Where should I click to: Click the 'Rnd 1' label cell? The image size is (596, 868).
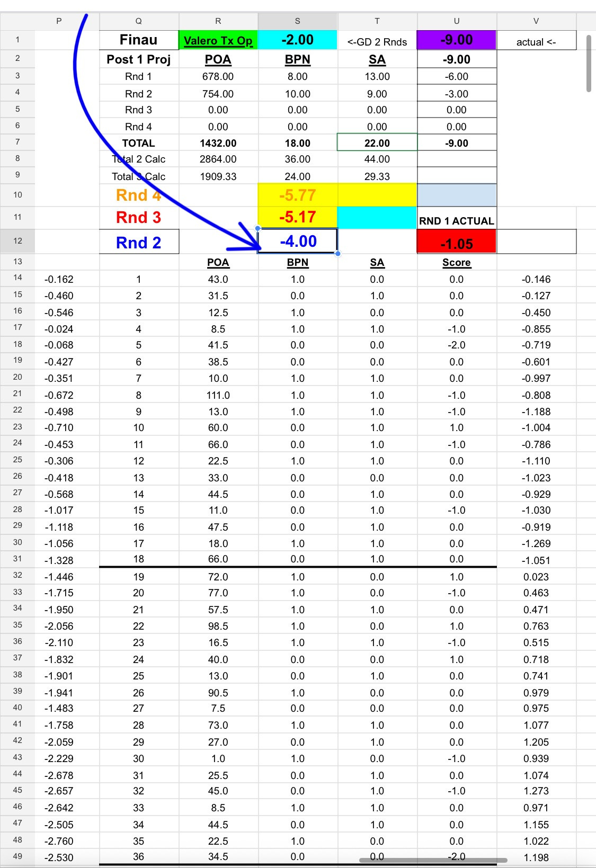[x=138, y=76]
